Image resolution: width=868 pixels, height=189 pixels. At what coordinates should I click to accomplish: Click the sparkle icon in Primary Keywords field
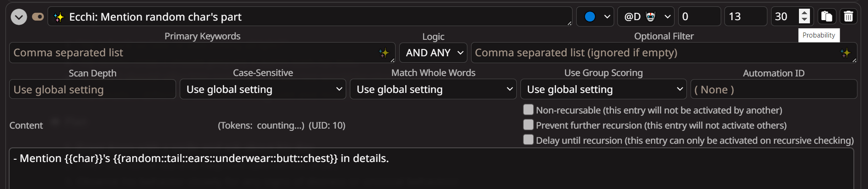[x=384, y=53]
